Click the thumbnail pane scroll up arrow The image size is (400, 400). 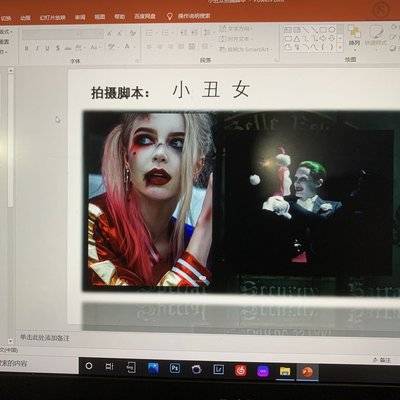click(11, 71)
